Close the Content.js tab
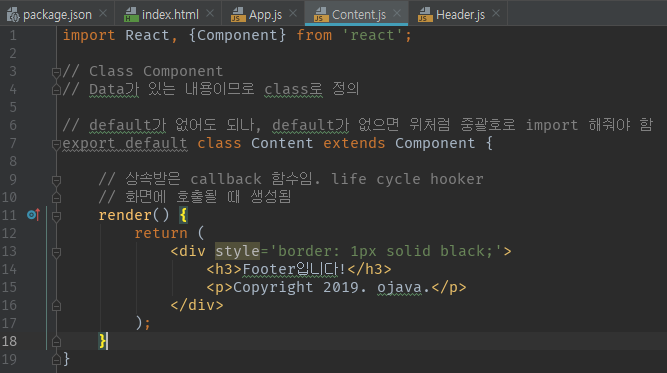The height and width of the screenshot is (373, 667). [x=397, y=14]
